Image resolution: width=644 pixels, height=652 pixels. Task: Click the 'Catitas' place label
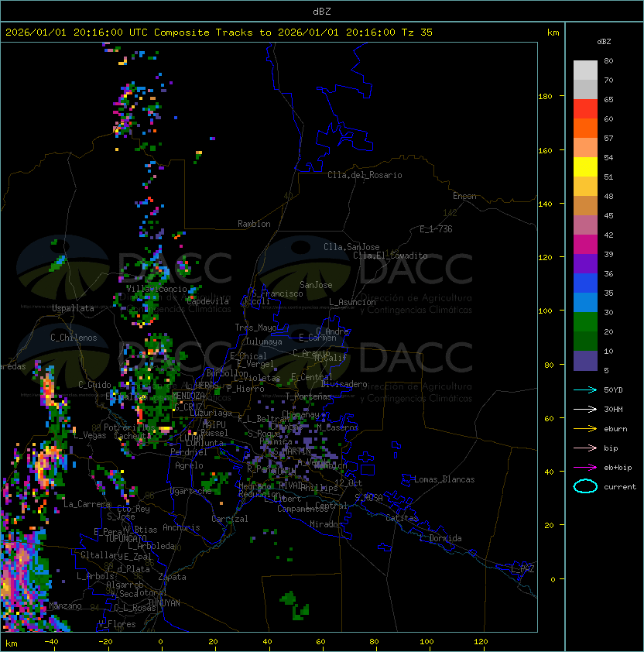pos(402,518)
